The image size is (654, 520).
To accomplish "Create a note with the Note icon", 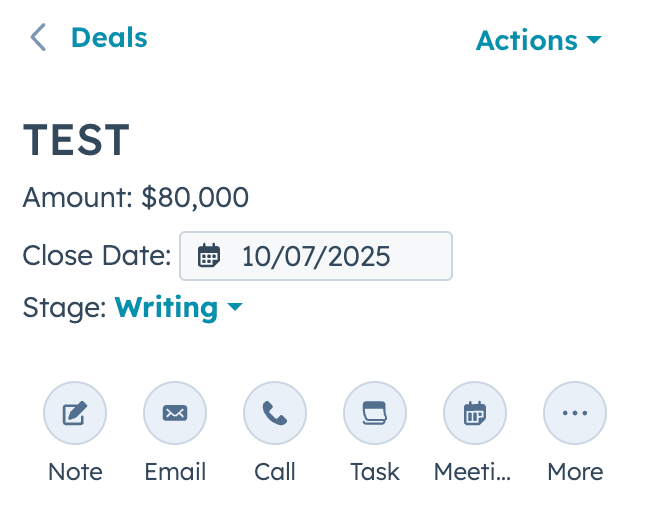I will click(x=75, y=413).
